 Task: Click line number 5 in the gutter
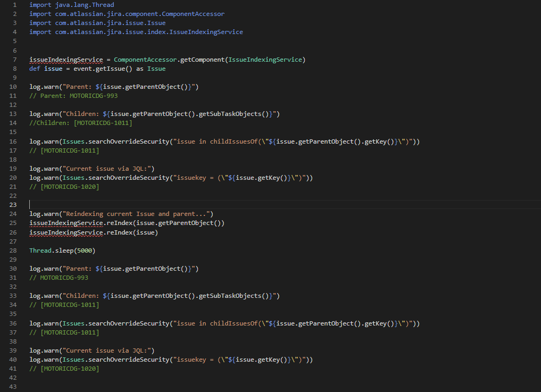pyautogui.click(x=14, y=41)
